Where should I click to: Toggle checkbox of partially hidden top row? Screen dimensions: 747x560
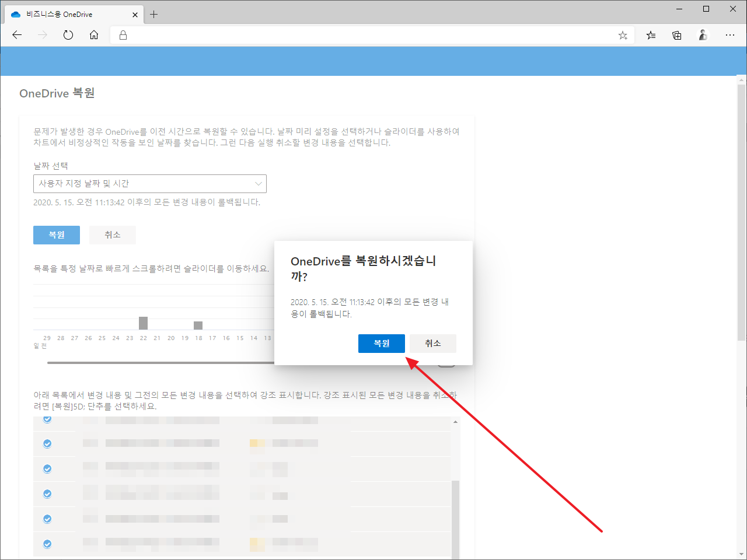point(47,419)
